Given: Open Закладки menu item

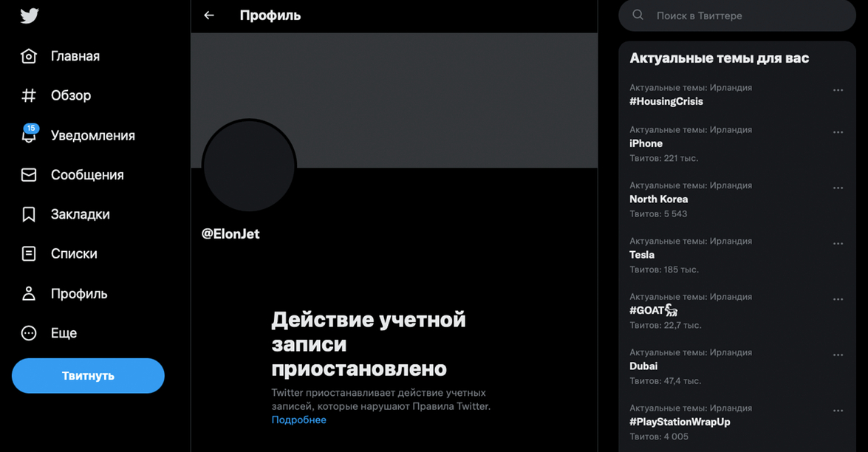Looking at the screenshot, I should [81, 215].
